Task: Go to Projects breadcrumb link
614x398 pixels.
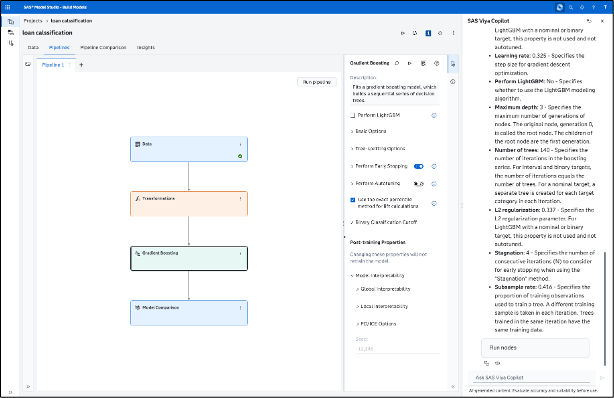Action: click(33, 21)
